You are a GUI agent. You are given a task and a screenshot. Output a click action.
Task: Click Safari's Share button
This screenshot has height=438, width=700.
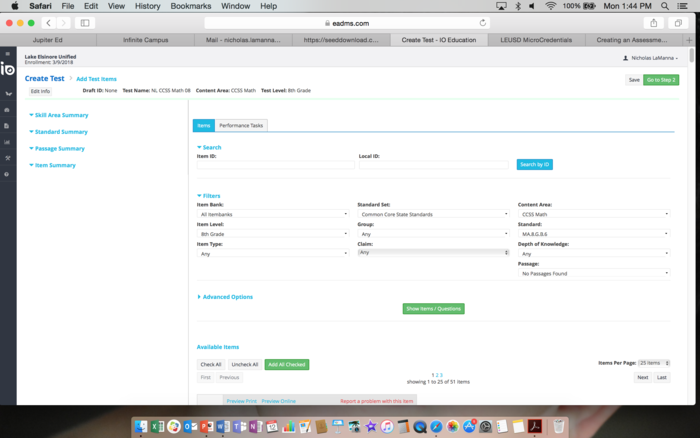pyautogui.click(x=654, y=22)
